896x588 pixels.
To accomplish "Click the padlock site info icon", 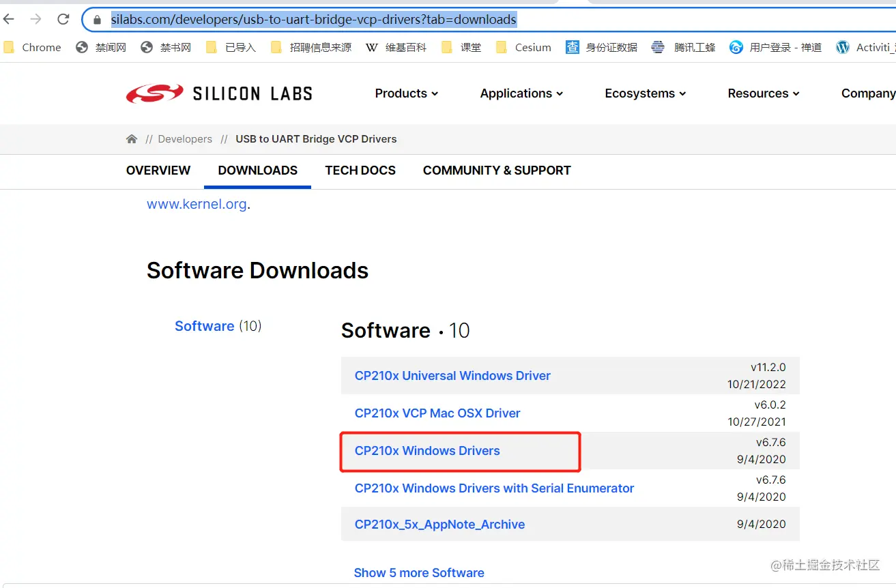I will [97, 20].
